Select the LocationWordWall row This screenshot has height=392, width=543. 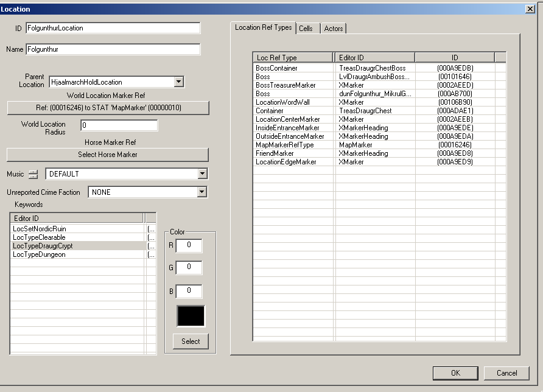[379, 102]
